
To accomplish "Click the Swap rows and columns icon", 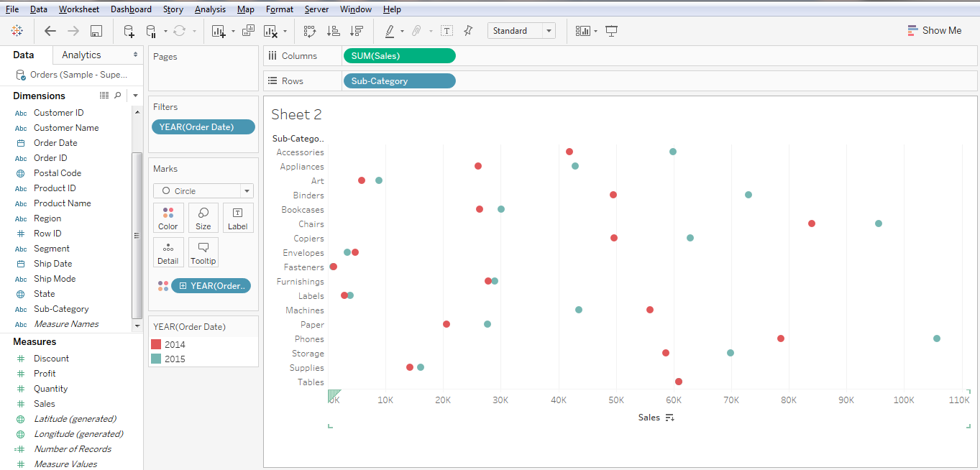I will [x=310, y=31].
